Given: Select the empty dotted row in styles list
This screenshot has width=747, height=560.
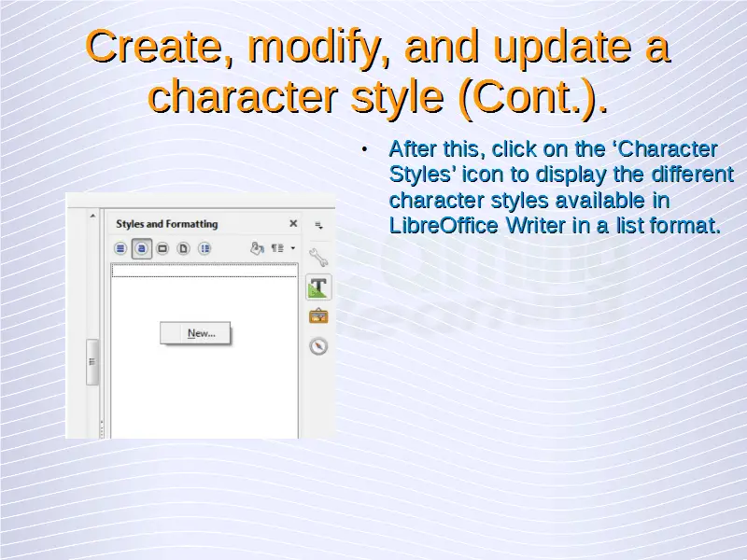Looking at the screenshot, I should coord(204,271).
